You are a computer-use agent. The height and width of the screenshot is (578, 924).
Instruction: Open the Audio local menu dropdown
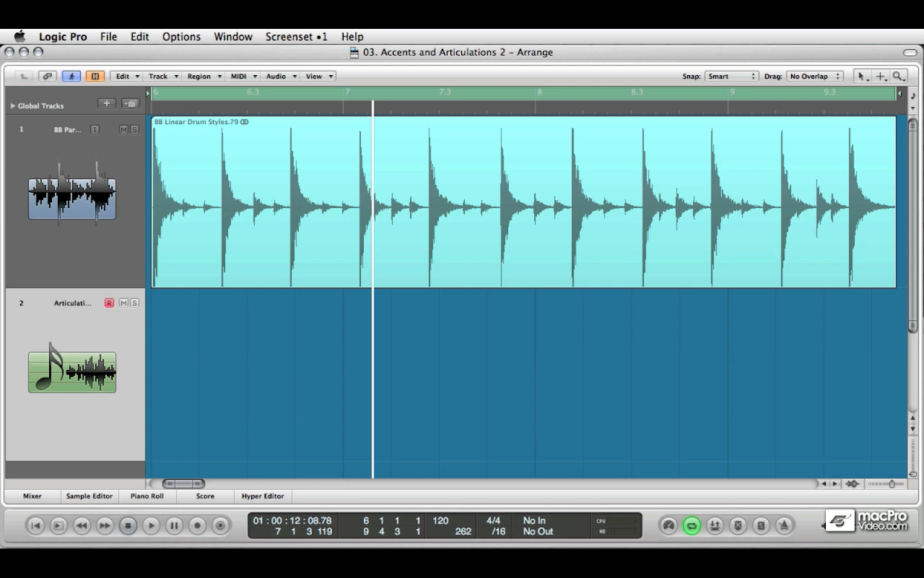coord(279,76)
